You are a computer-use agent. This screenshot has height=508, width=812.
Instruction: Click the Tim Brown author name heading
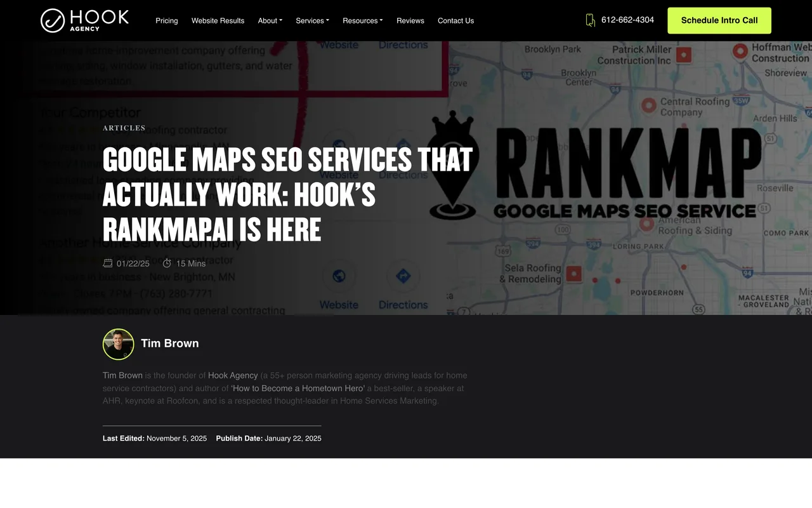pyautogui.click(x=170, y=343)
